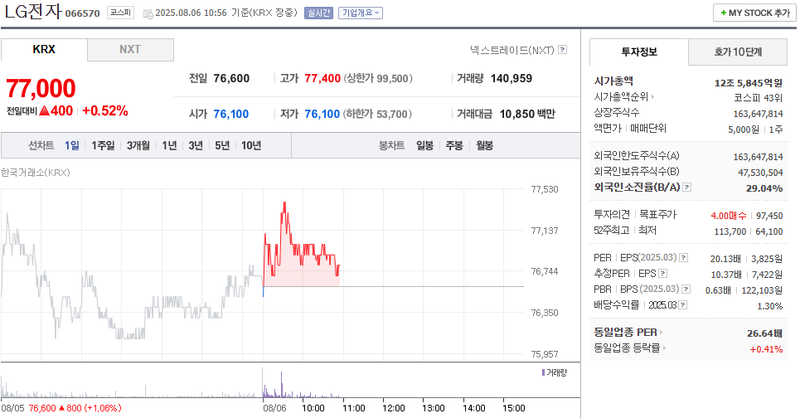The width and height of the screenshot is (800, 419).
Task: Click the 동일업종 PER value 26.64배
Action: [x=765, y=333]
